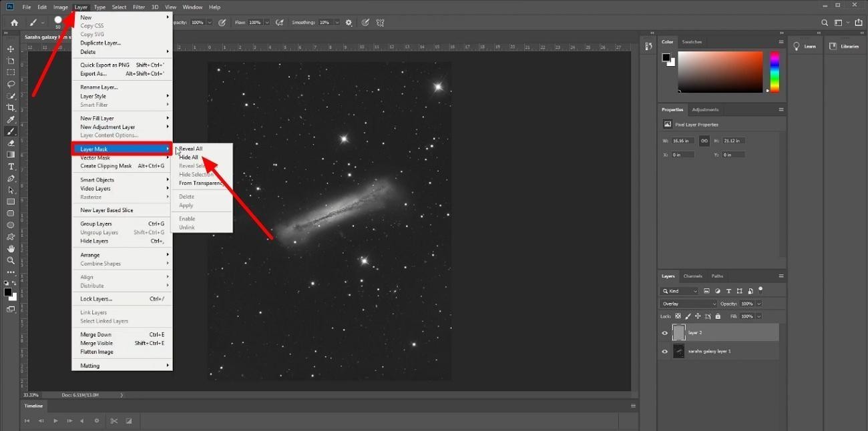Hide sarahs galaxy layer 1 visibility

[664, 352]
